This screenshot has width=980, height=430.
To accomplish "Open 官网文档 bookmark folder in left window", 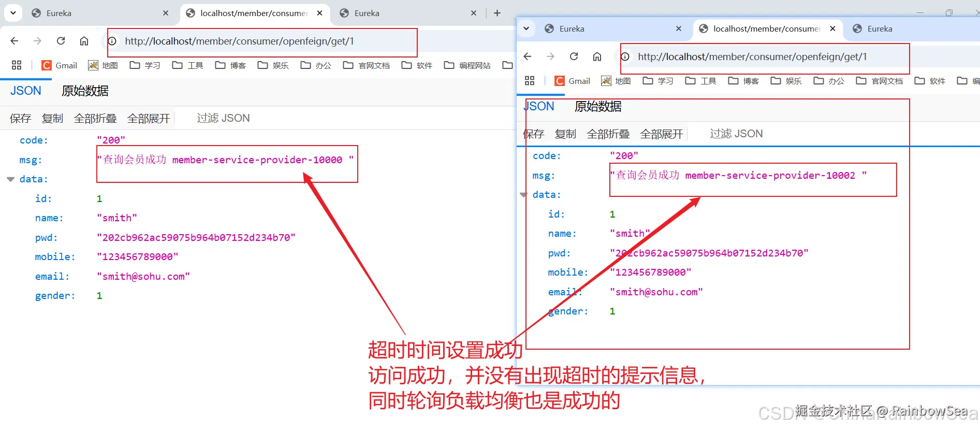I will [367, 65].
